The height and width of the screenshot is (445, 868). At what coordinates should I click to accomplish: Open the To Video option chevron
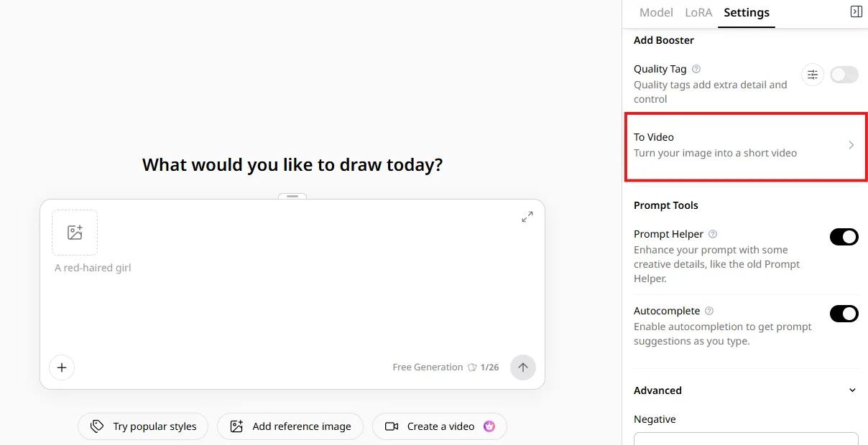(851, 145)
